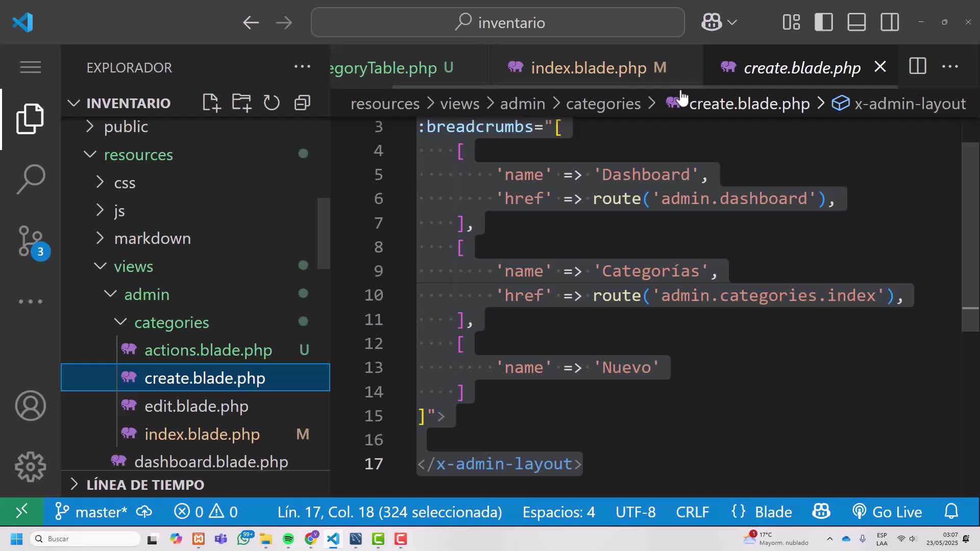980x551 pixels.
Task: Go forward with the right arrow
Action: point(284,22)
